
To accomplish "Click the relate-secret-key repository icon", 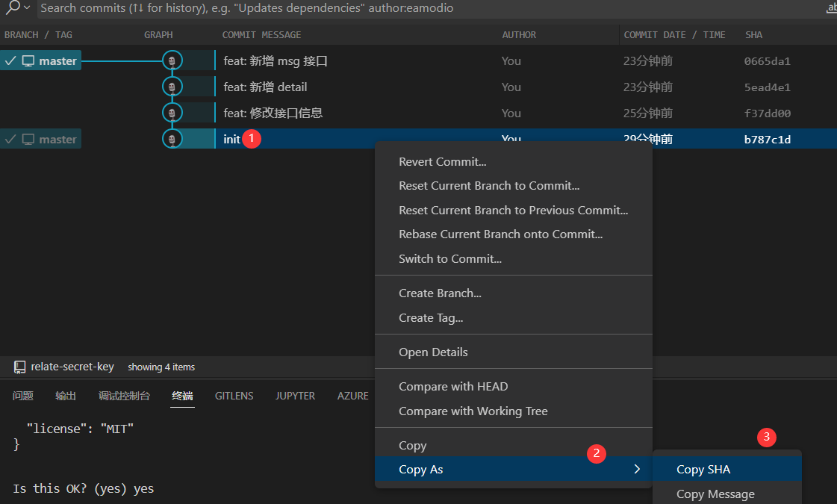I will coord(19,367).
